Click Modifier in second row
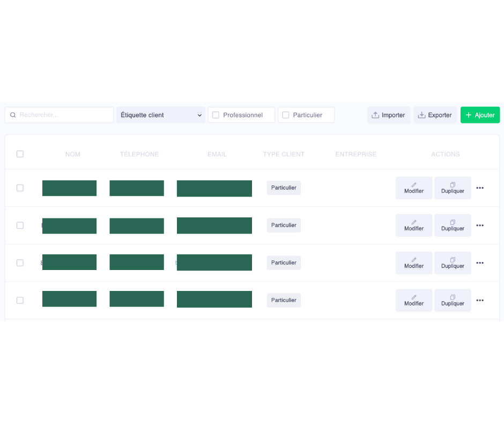The width and height of the screenshot is (504, 423). (x=413, y=225)
